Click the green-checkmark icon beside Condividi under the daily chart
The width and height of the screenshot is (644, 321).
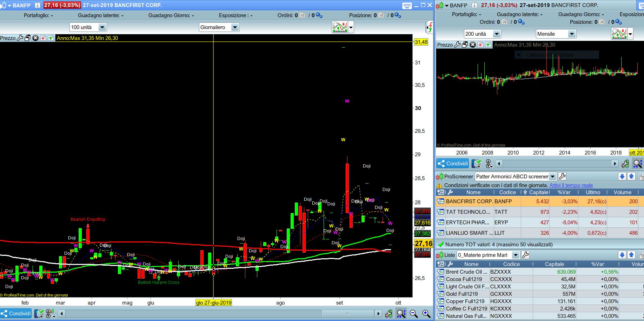pyautogui.click(x=39, y=314)
